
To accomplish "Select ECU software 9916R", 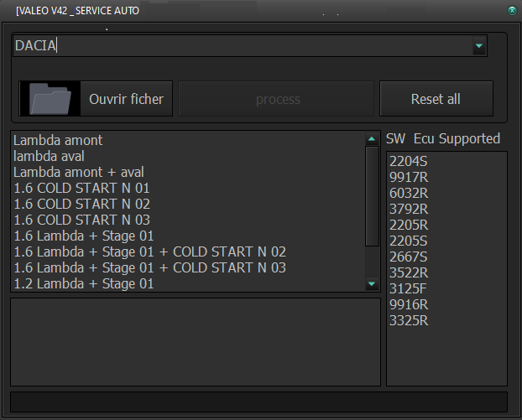I will 409,305.
